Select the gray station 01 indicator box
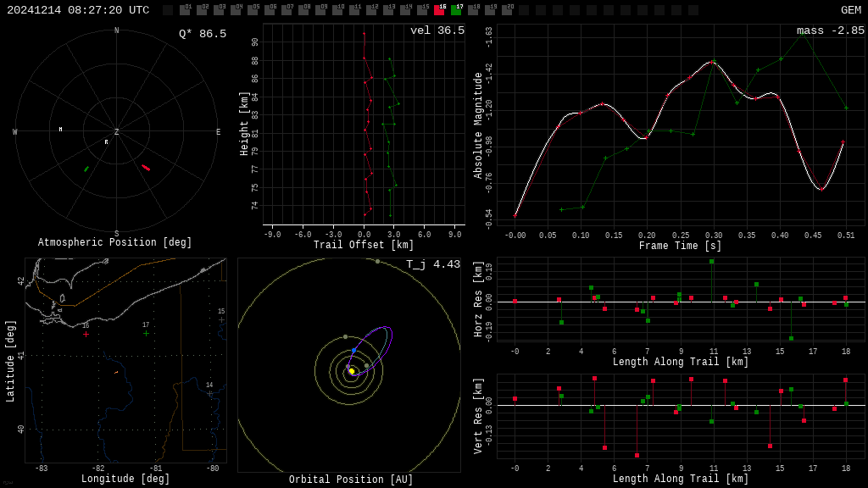868x488 pixels. click(x=185, y=10)
